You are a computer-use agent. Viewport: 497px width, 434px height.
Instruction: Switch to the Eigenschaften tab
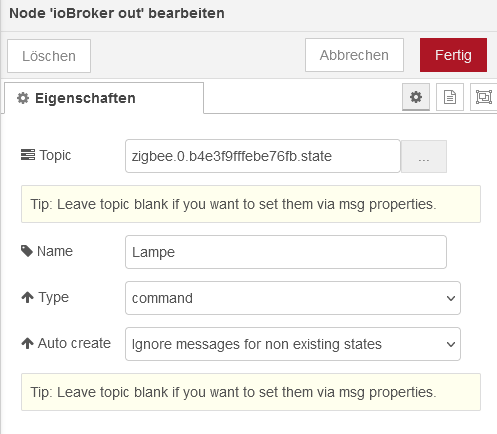[x=104, y=98]
